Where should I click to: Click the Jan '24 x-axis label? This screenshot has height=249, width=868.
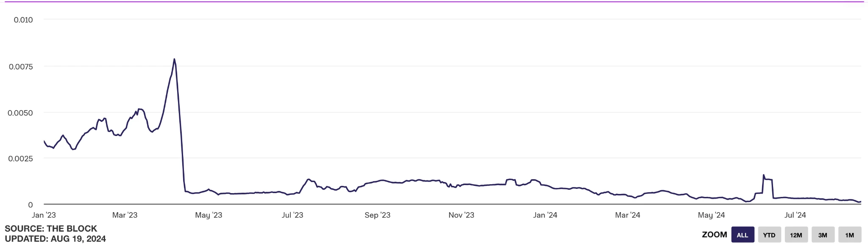[x=545, y=215]
